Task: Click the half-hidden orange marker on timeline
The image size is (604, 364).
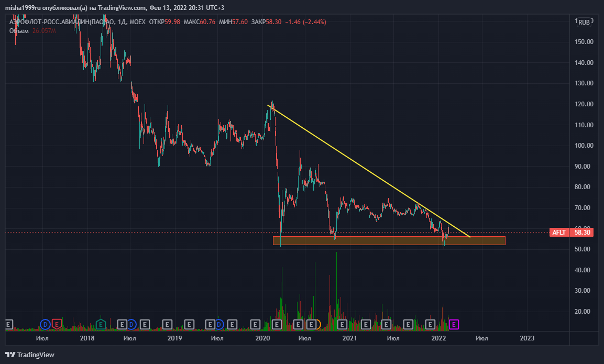Action: coord(318,325)
